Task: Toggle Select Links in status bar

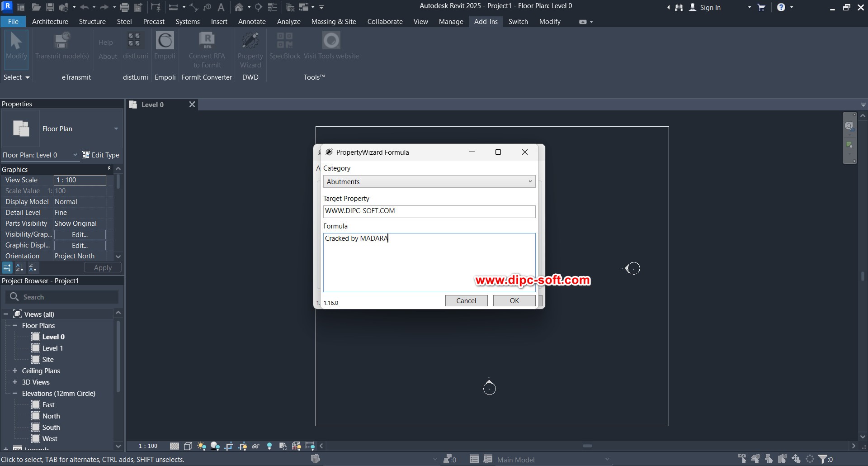Action: click(742, 459)
